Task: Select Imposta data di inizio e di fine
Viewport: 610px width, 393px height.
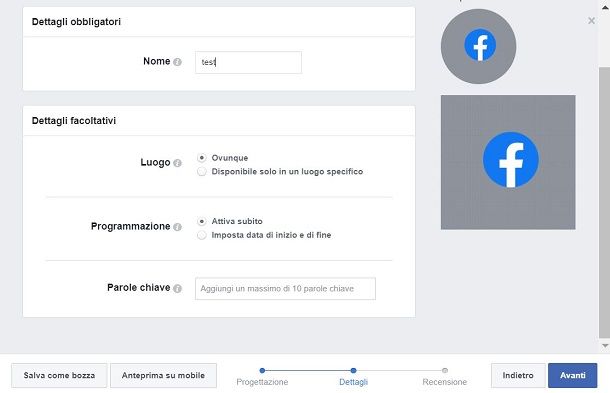Action: (x=202, y=235)
